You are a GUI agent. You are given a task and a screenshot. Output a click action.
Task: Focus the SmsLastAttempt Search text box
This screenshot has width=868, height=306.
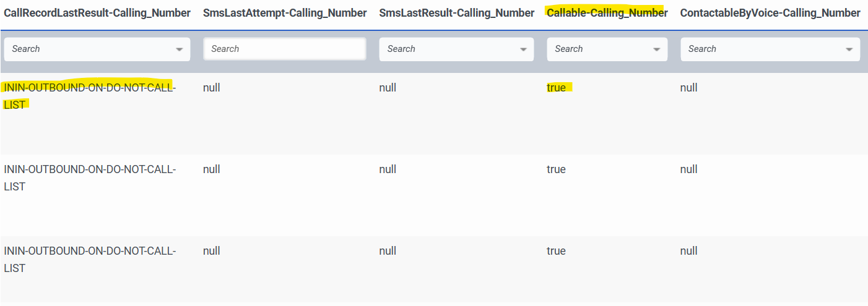[x=285, y=49]
